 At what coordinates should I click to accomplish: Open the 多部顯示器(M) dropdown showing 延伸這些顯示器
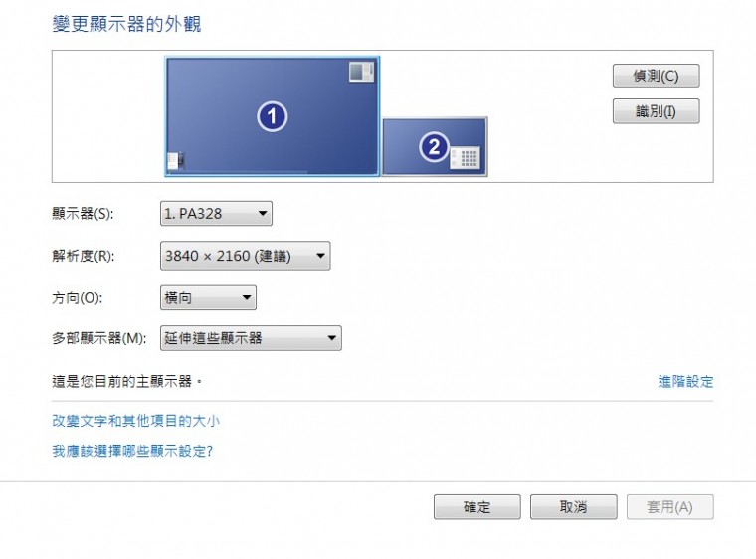click(251, 338)
